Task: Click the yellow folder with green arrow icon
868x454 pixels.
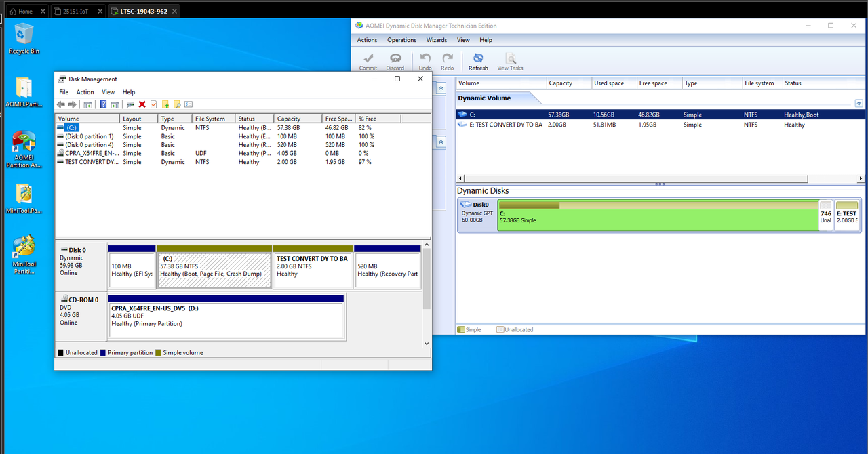Action: 165,104
